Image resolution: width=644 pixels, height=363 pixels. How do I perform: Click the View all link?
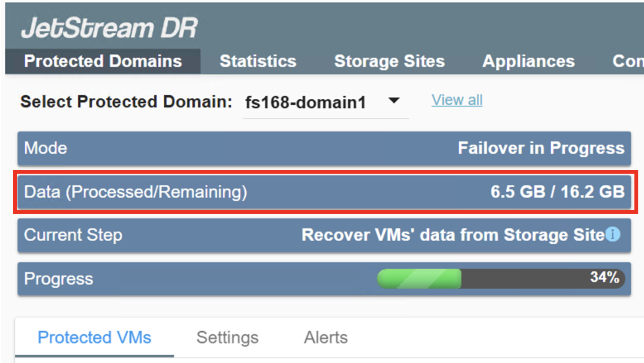pyautogui.click(x=457, y=100)
